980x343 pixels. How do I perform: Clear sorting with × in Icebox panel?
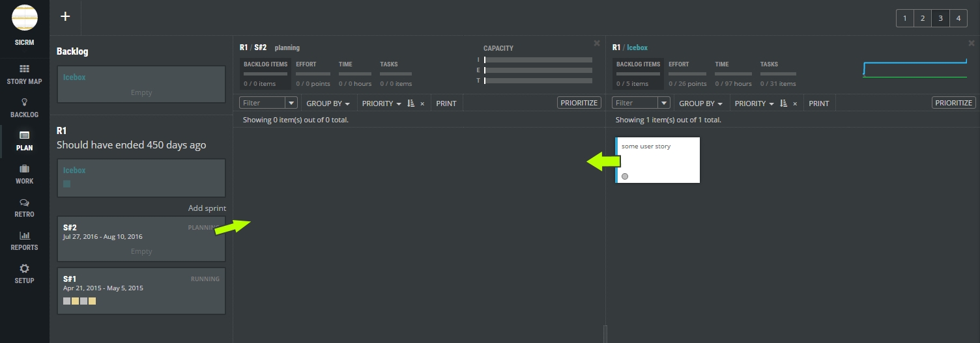(x=795, y=103)
